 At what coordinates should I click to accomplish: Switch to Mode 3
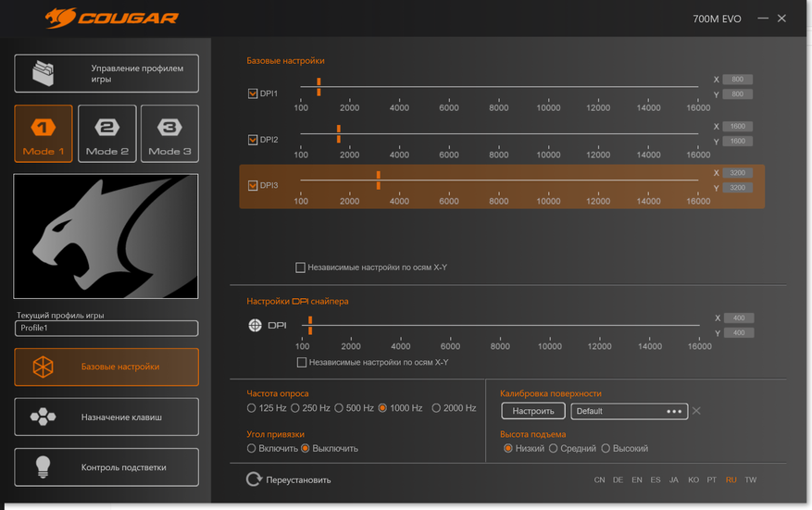[x=169, y=134]
